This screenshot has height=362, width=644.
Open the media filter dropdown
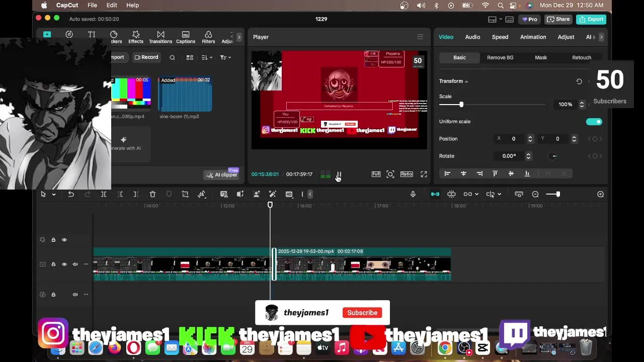[225, 57]
